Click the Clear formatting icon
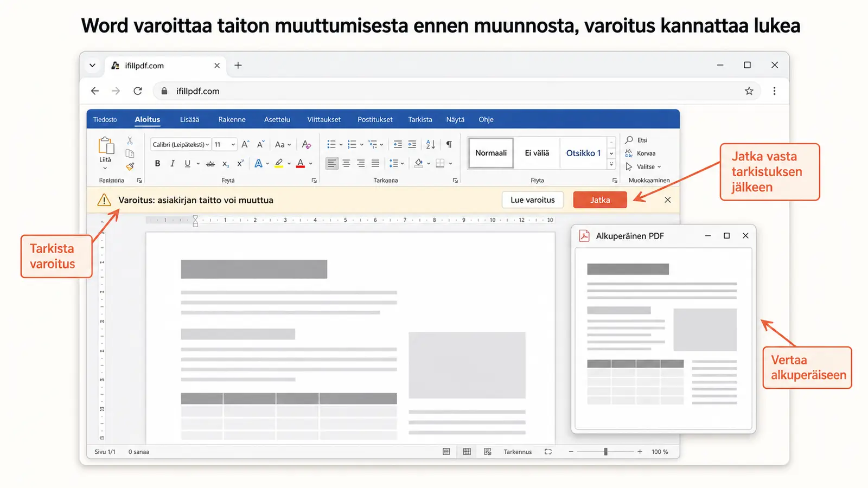The width and height of the screenshot is (868, 488). [307, 144]
